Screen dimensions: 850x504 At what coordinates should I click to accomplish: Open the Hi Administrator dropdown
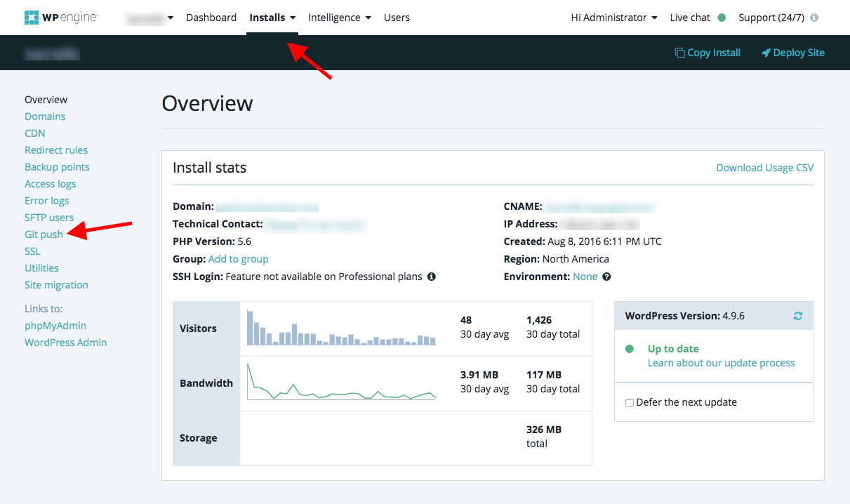614,18
